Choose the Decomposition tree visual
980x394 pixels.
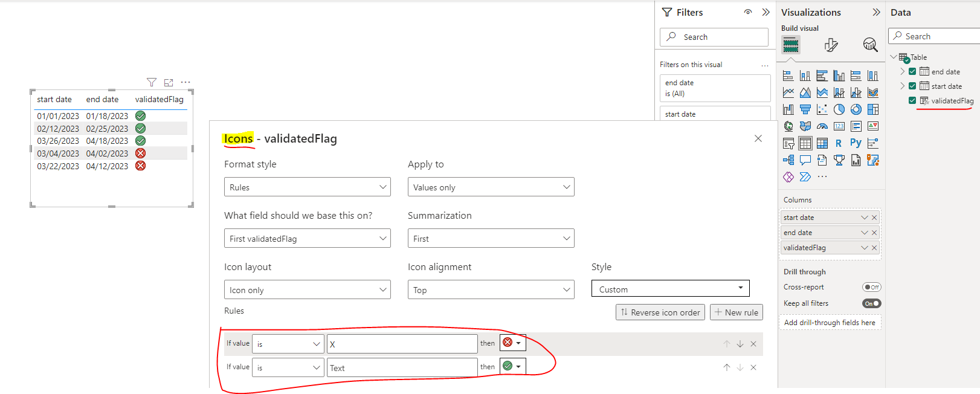point(788,160)
